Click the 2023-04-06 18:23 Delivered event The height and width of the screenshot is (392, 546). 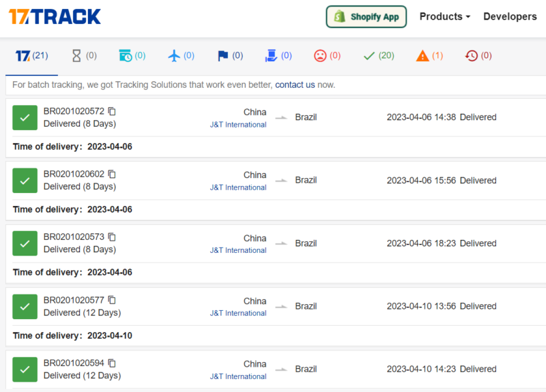(442, 243)
